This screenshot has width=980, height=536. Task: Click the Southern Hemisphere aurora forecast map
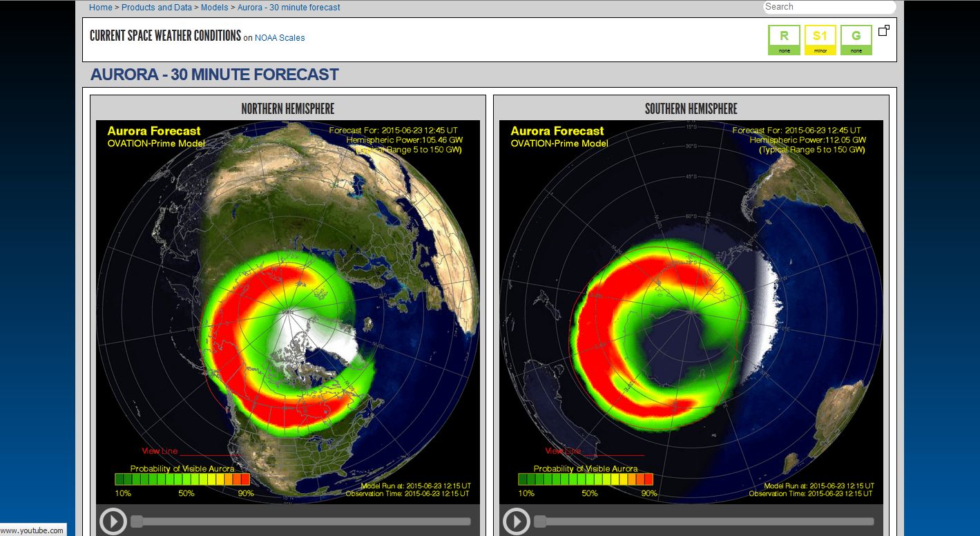tap(691, 312)
